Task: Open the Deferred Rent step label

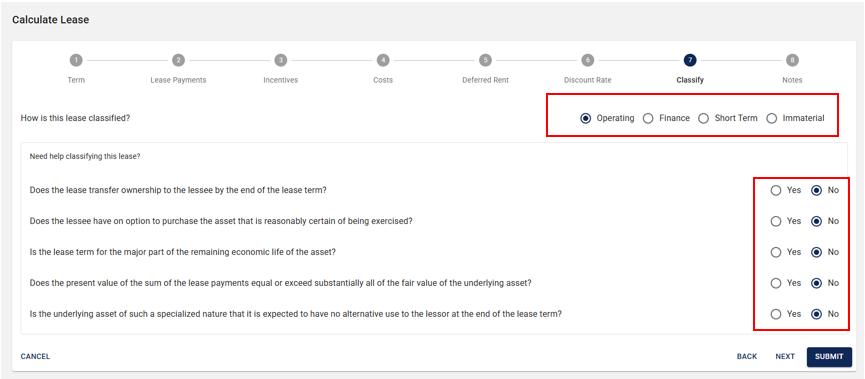Action: (x=485, y=80)
